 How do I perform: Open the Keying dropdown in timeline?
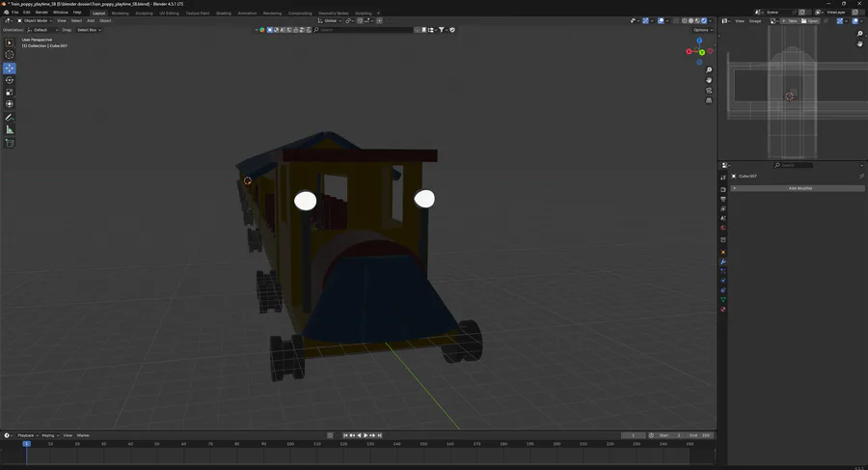(50, 435)
